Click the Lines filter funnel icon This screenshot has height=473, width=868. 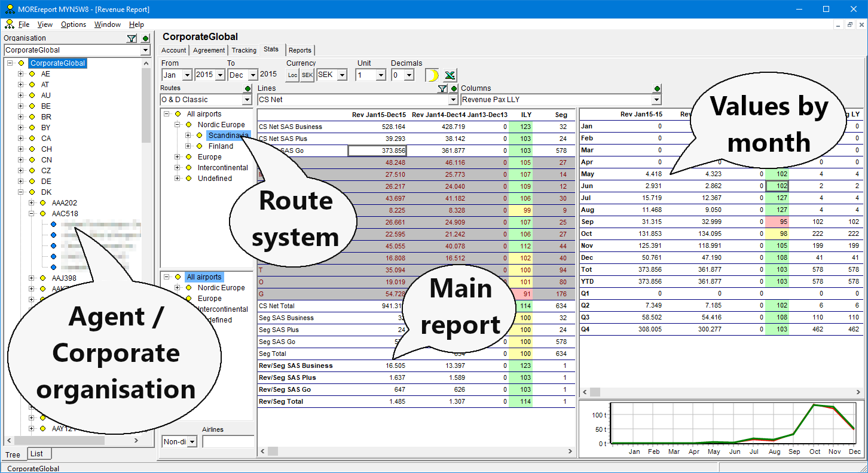pos(442,89)
